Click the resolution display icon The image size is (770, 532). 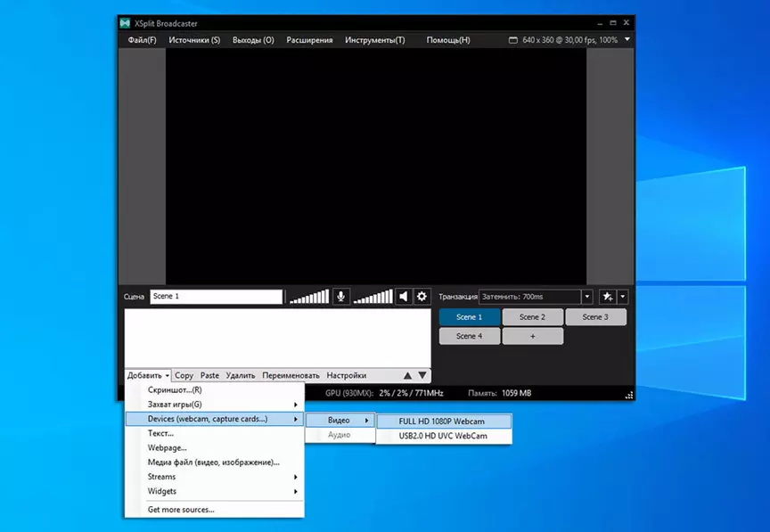coord(513,40)
